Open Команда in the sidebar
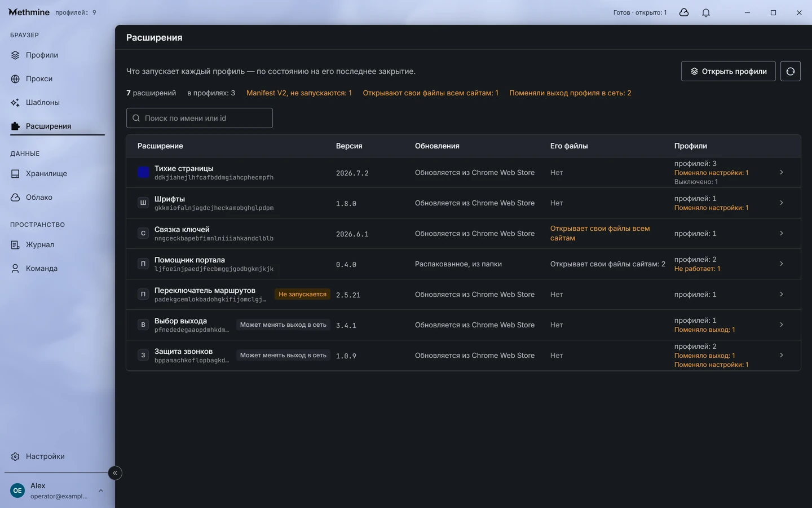812x508 pixels. [x=57, y=269]
